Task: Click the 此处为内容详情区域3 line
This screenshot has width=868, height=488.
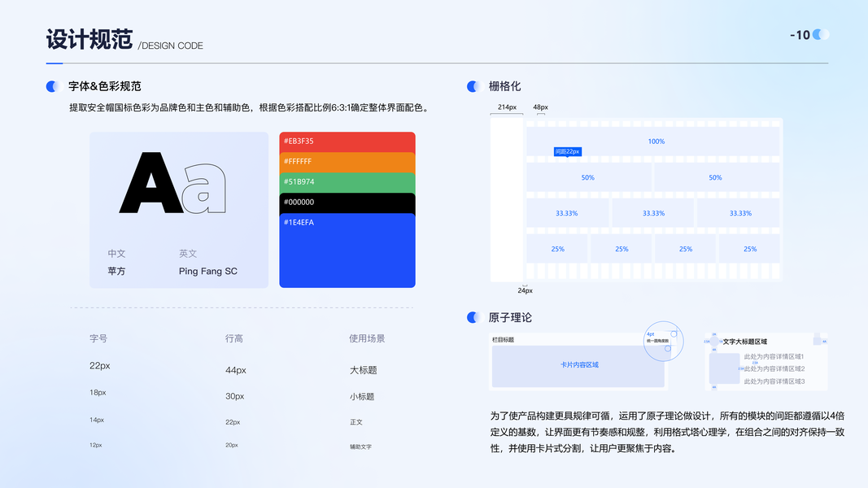Action: point(774,381)
